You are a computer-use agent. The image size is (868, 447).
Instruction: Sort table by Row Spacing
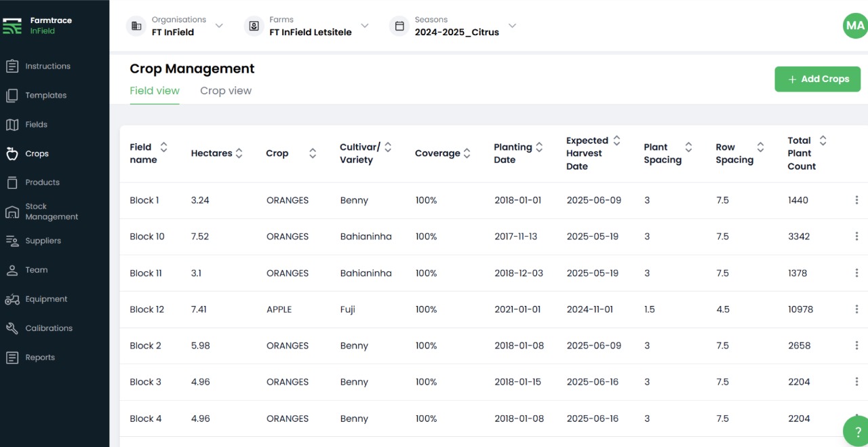(760, 147)
